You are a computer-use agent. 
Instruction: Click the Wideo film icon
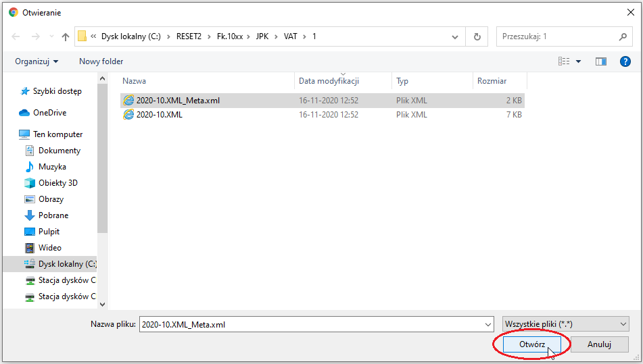pos(30,248)
